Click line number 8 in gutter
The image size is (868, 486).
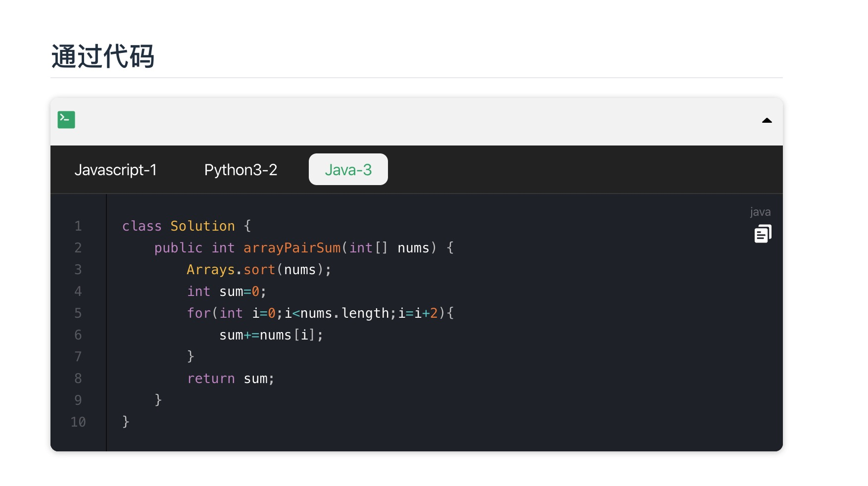[x=78, y=379]
